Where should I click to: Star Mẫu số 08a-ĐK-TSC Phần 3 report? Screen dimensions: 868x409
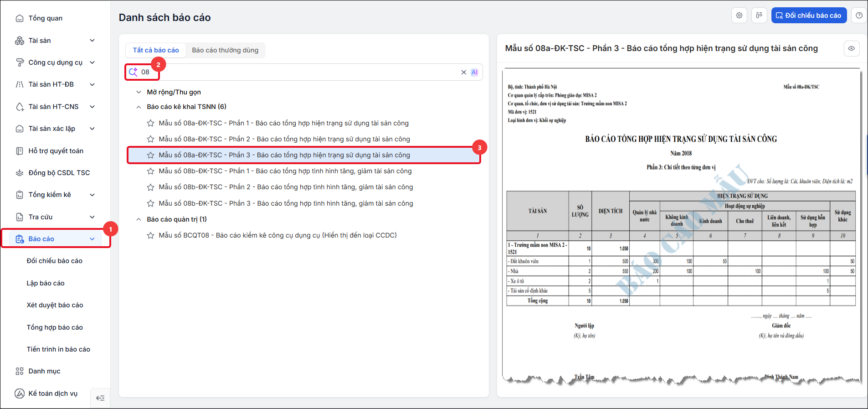(x=150, y=155)
